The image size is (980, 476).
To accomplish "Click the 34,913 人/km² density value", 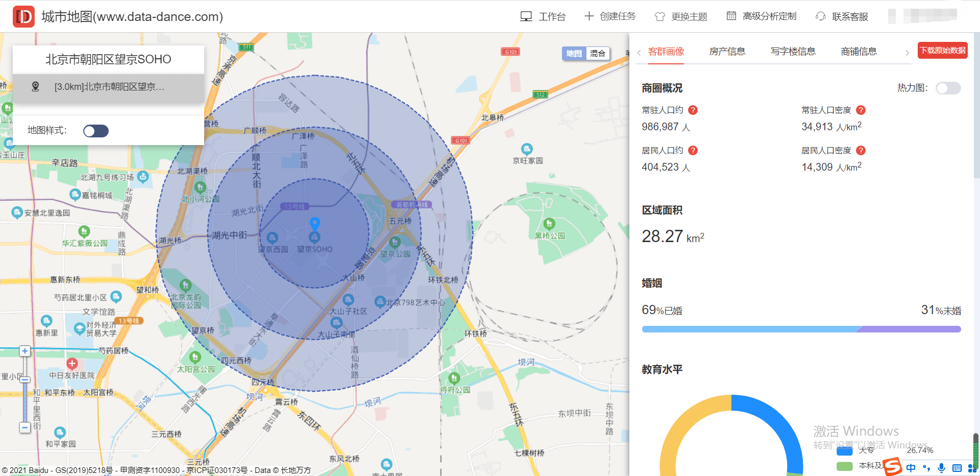I will click(831, 126).
